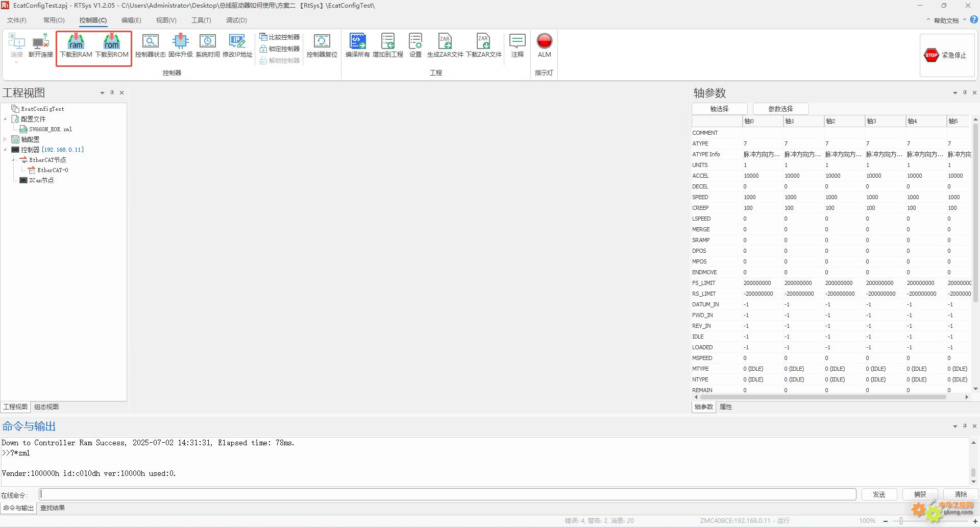Pin the 工程视图 panel with the pushpin
This screenshot has height=528, width=980.
(112, 93)
